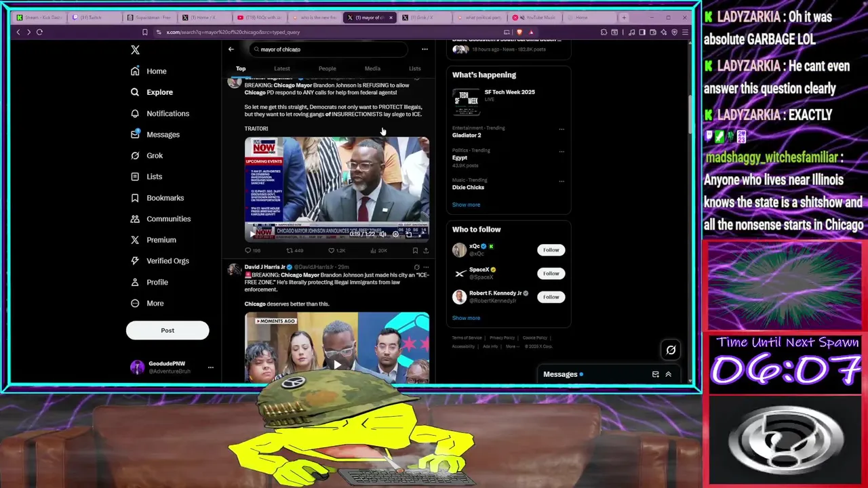Compose new message in Messages drawer
This screenshot has height=488, width=868.
pos(655,374)
